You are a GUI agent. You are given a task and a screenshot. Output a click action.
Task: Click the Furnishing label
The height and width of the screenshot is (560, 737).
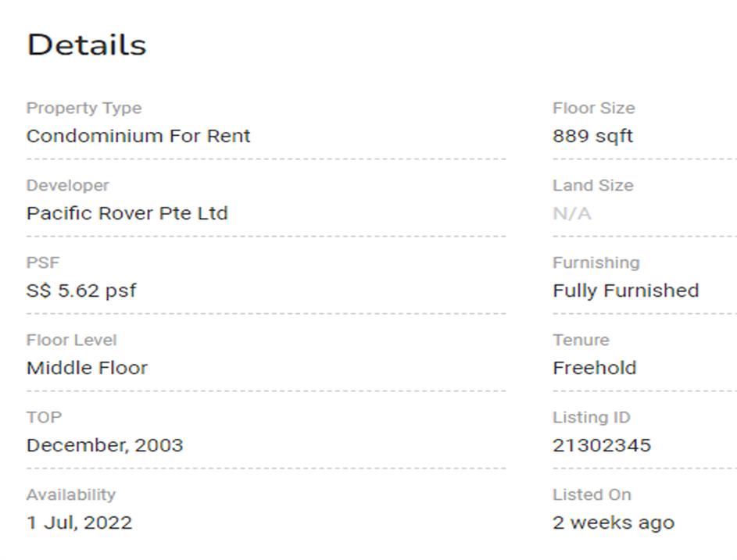596,262
